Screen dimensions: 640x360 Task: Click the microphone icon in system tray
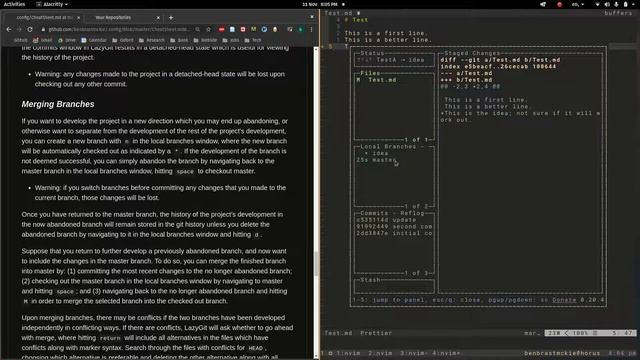point(616,4)
